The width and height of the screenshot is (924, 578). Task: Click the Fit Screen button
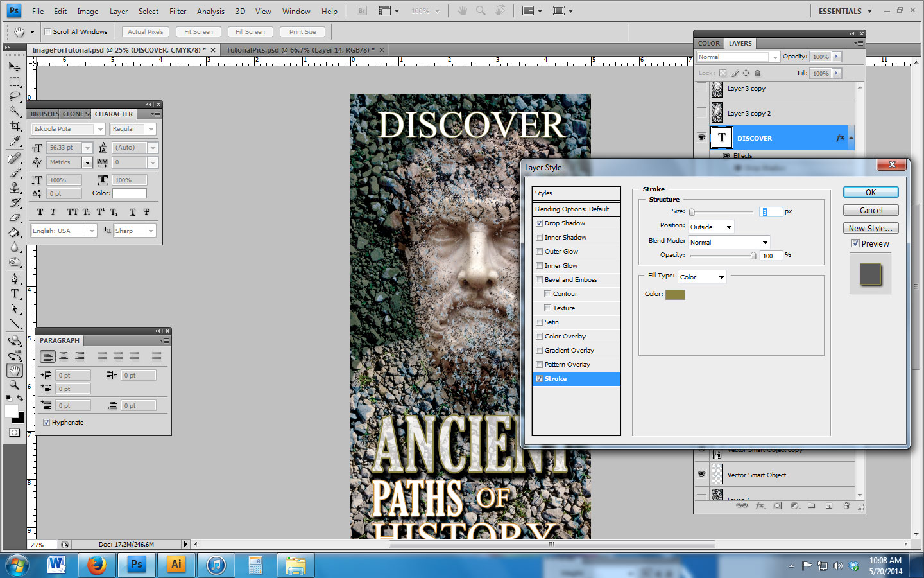(198, 31)
